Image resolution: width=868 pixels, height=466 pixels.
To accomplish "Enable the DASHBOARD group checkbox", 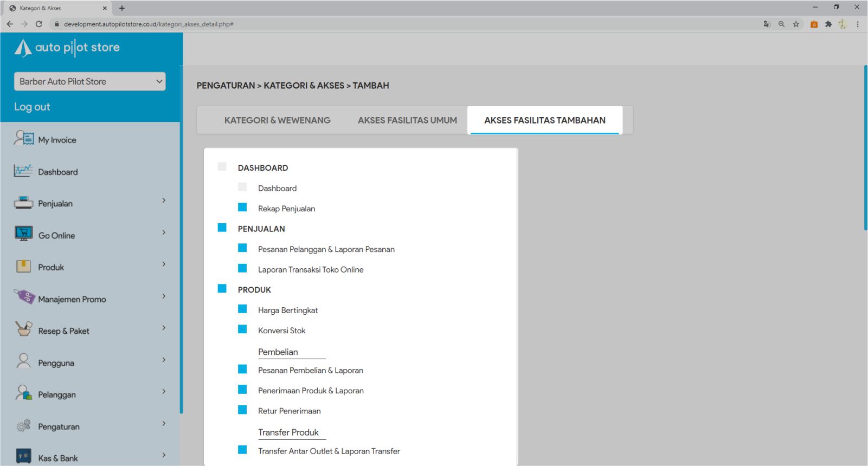I will tap(222, 167).
